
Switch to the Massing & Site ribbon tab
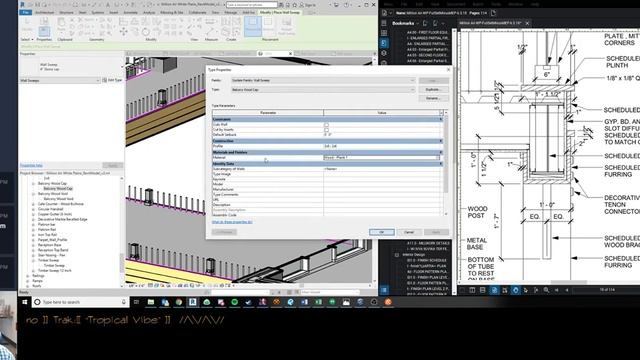pos(171,13)
